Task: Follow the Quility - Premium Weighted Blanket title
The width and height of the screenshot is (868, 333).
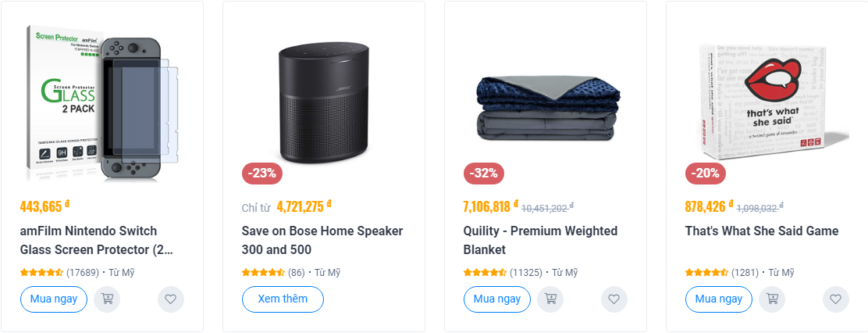Action: [540, 240]
